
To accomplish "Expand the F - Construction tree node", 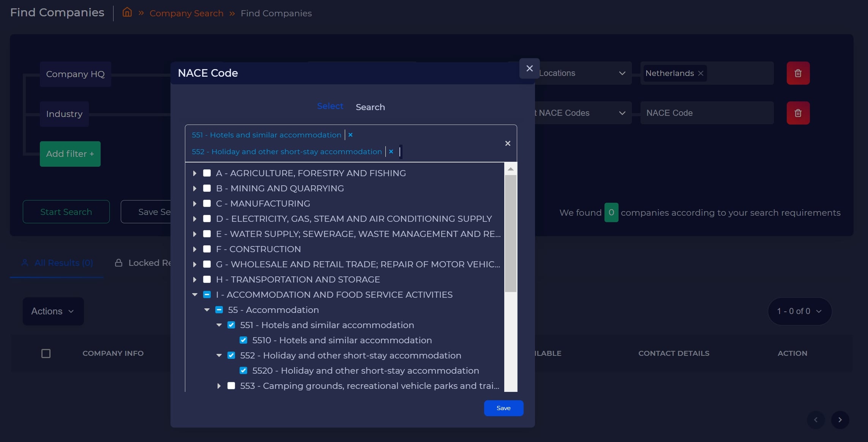I will (x=195, y=249).
